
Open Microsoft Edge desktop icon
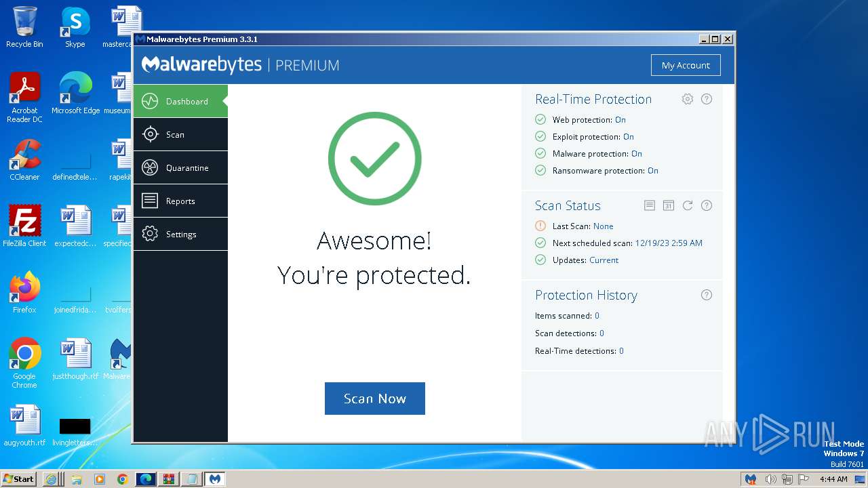75,94
